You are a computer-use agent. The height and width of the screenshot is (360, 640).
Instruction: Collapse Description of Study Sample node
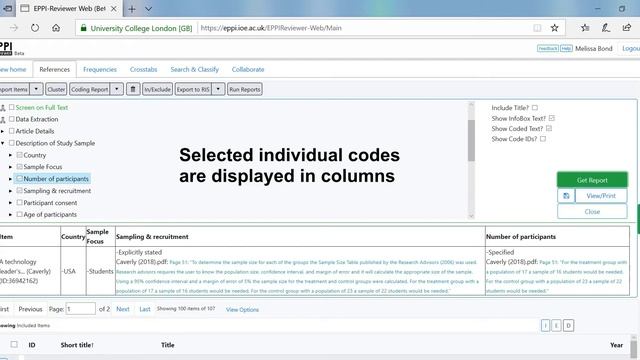pyautogui.click(x=2, y=143)
